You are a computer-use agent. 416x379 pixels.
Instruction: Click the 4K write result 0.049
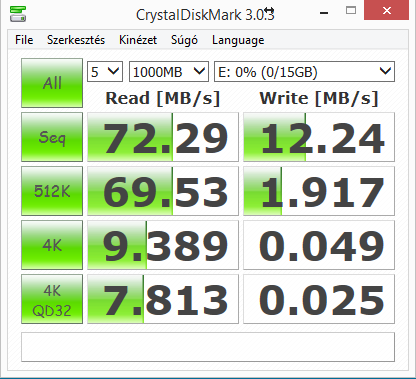[x=319, y=245]
